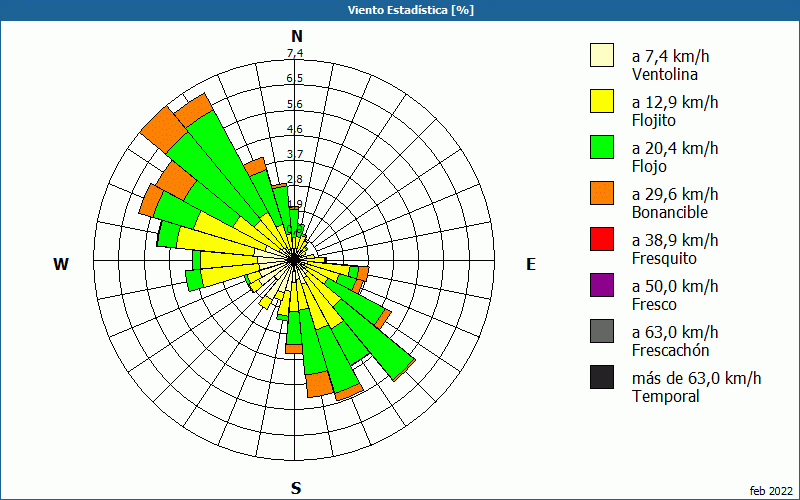Click the 'a 63,0 km/h' legend text
The height and width of the screenshot is (500, 800).
[675, 332]
